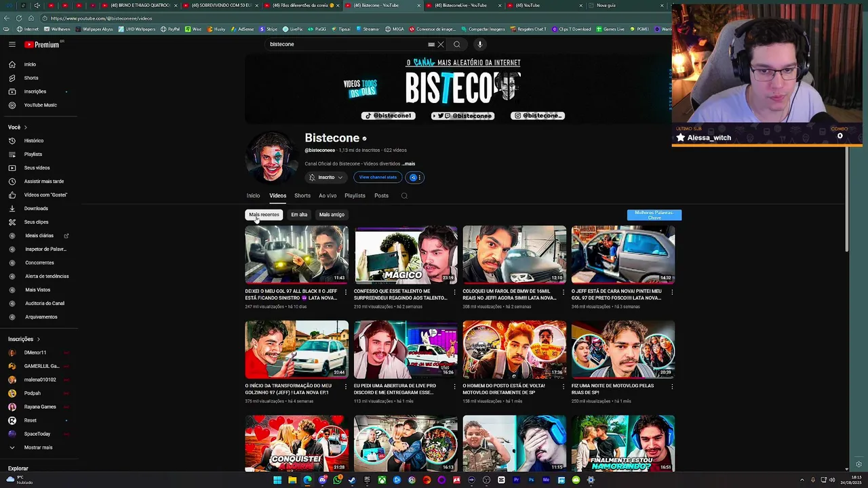
Task: Open the CONFESSO QUE ESSE TALENTO video thumbnail
Action: click(406, 255)
